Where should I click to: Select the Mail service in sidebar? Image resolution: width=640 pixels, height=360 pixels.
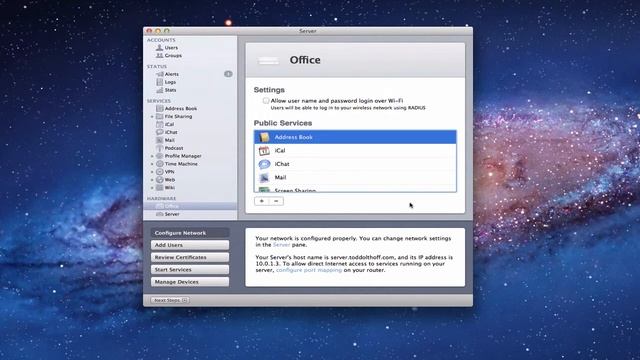coord(165,140)
